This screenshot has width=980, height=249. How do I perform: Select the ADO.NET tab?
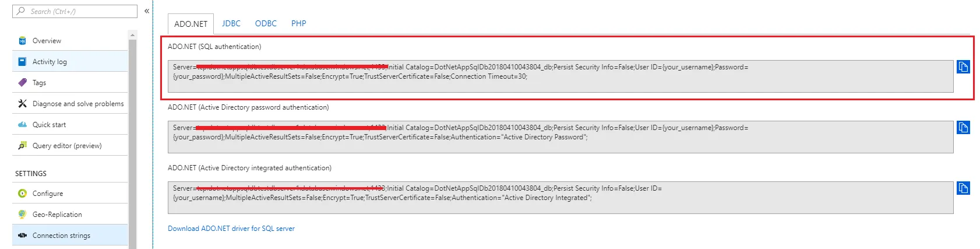click(191, 24)
